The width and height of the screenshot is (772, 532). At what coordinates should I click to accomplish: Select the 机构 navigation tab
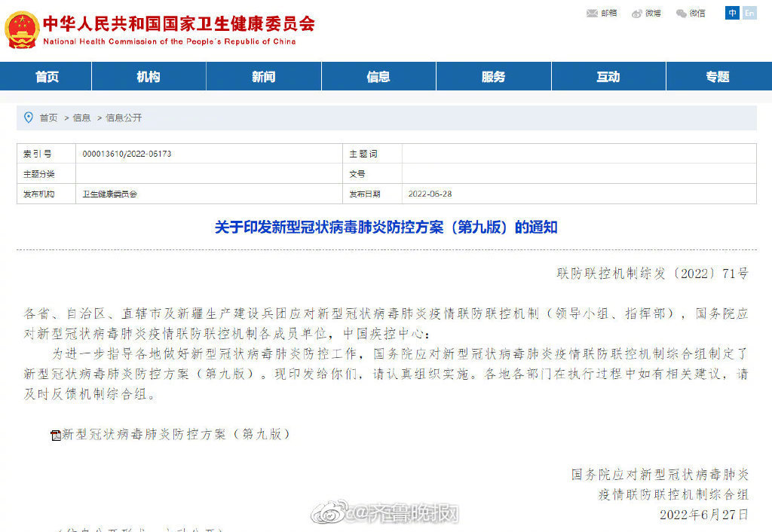(x=149, y=76)
